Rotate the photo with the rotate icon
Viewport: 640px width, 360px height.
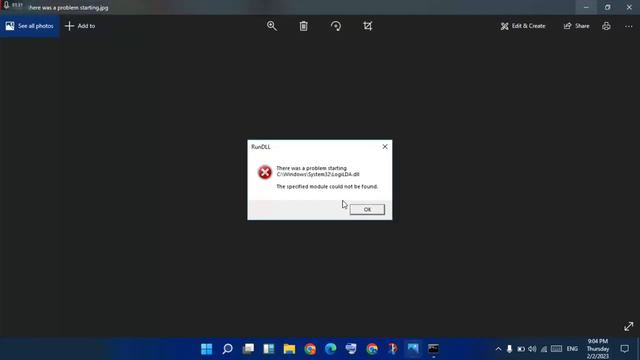pos(336,26)
